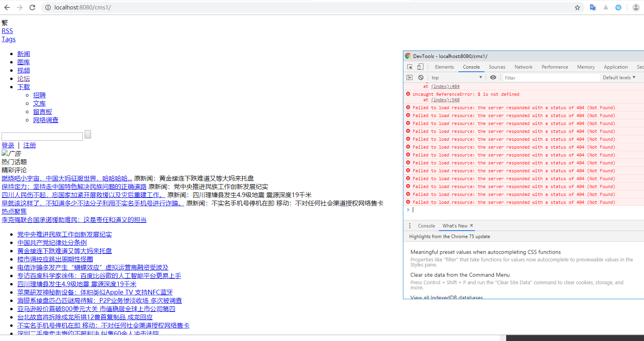644x341 pixels.
Task: Click the 繁 traditional Chinese switch
Action: click(x=5, y=22)
